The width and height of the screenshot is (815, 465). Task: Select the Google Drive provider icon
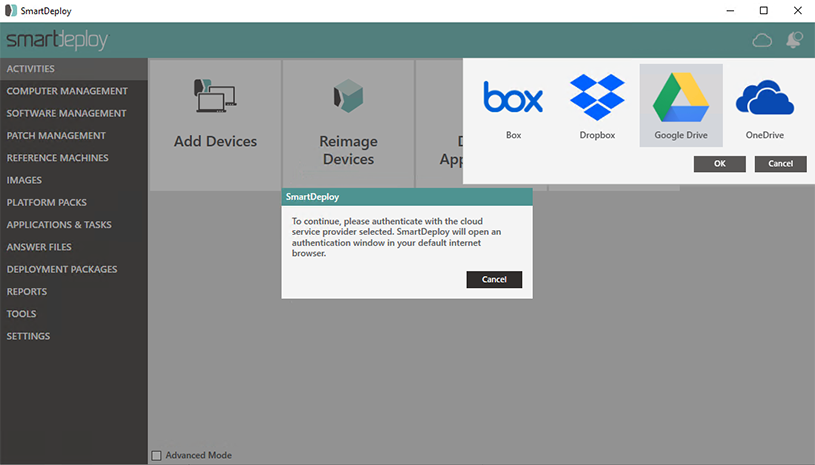[681, 97]
